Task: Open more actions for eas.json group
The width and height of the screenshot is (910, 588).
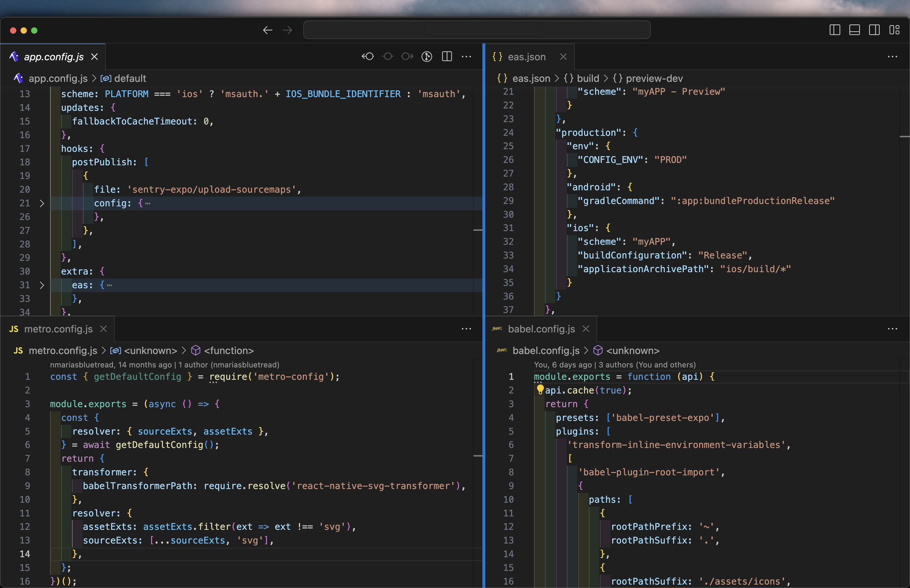Action: point(892,57)
